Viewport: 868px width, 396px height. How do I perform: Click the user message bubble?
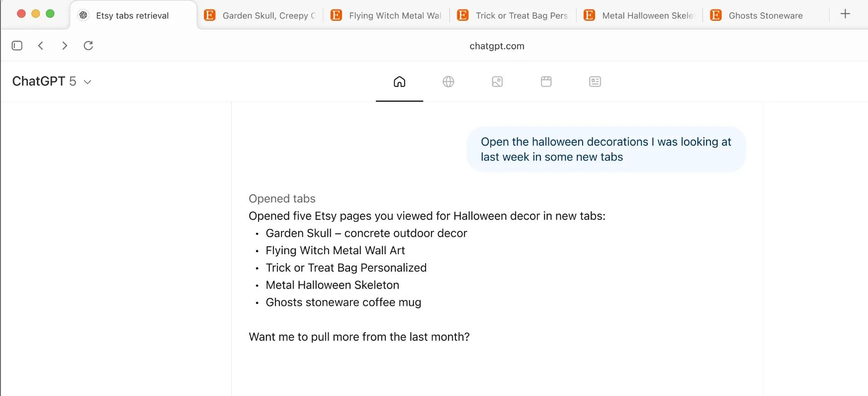tap(606, 149)
